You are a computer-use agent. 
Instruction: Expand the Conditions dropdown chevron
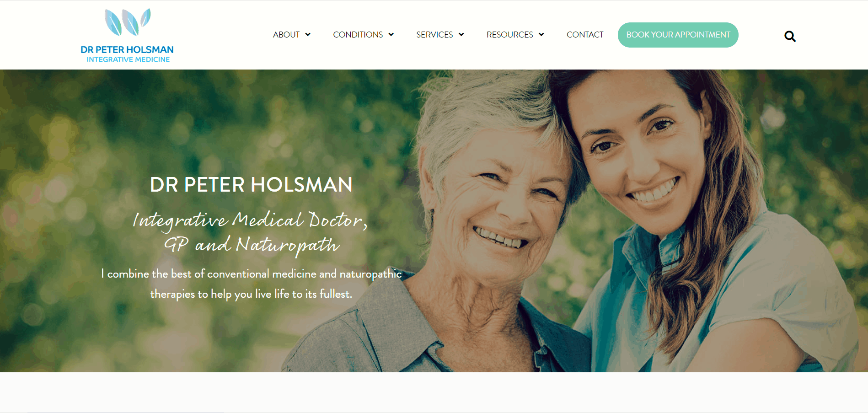pyautogui.click(x=391, y=35)
